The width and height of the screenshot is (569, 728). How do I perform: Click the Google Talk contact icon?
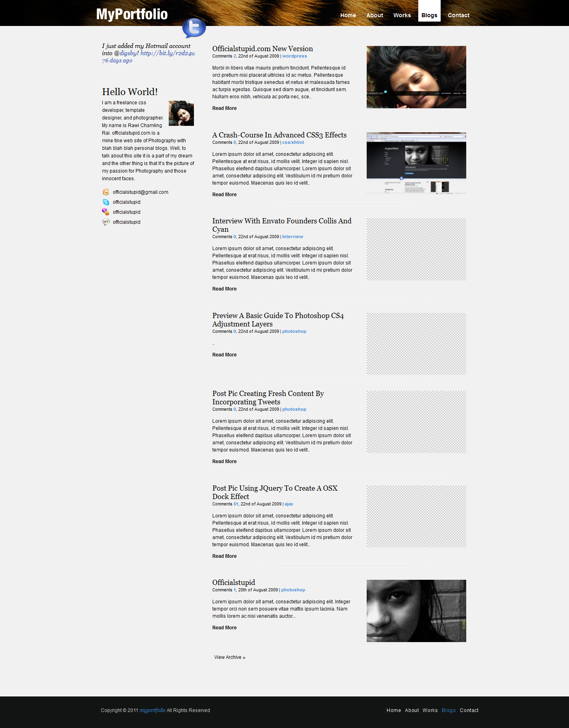click(106, 222)
